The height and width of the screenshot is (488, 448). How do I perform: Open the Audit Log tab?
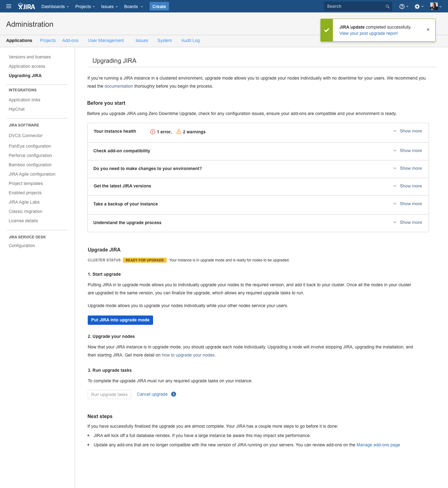click(x=190, y=40)
